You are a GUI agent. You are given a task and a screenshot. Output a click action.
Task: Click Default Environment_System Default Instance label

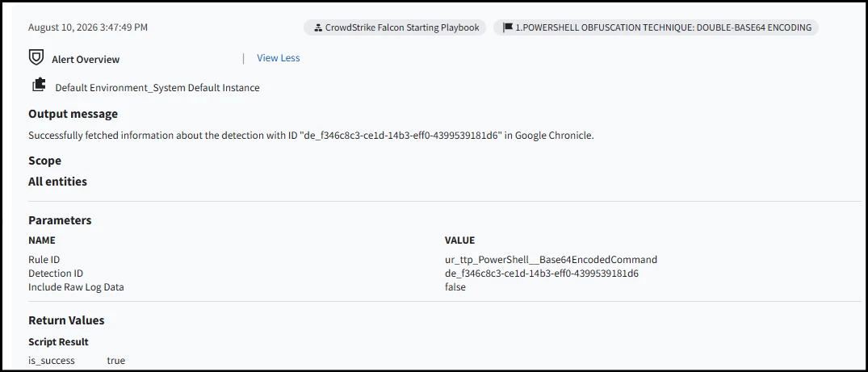click(157, 87)
